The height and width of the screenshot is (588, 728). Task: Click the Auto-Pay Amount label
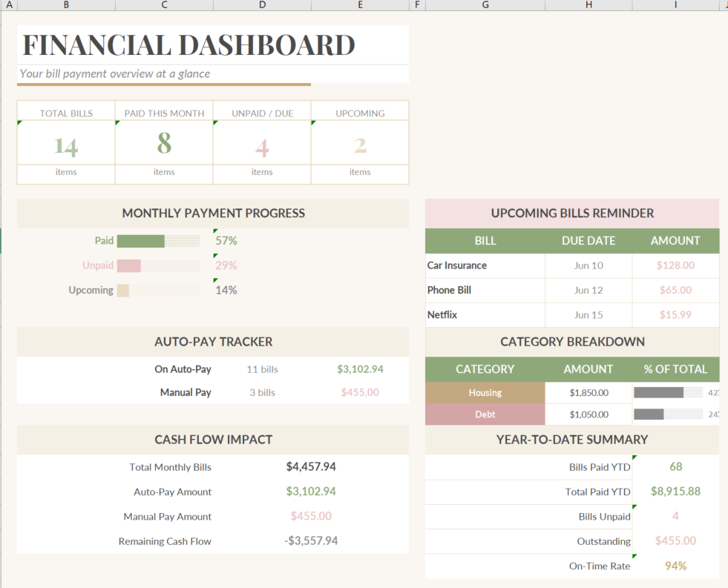point(173,492)
